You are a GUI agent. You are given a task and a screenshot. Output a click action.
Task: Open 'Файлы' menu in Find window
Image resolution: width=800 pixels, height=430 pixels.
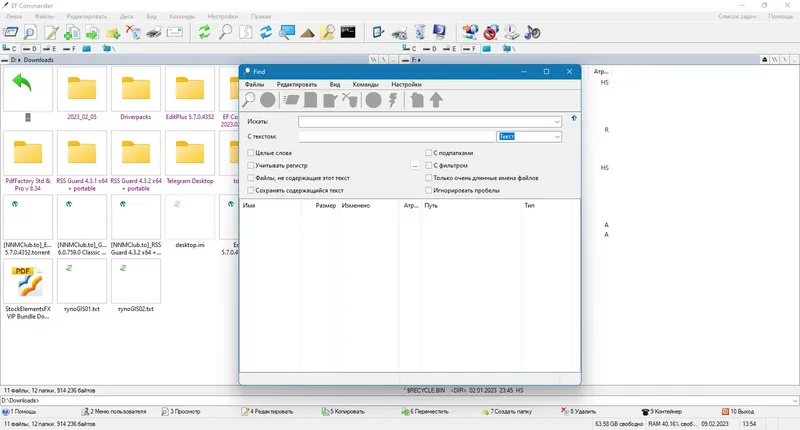click(x=254, y=84)
